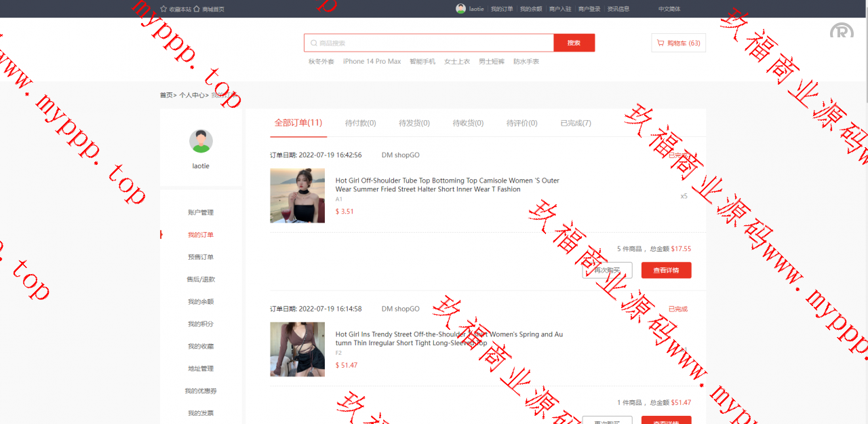Open the 待收货(0) orders tab
868x424 pixels.
[468, 123]
